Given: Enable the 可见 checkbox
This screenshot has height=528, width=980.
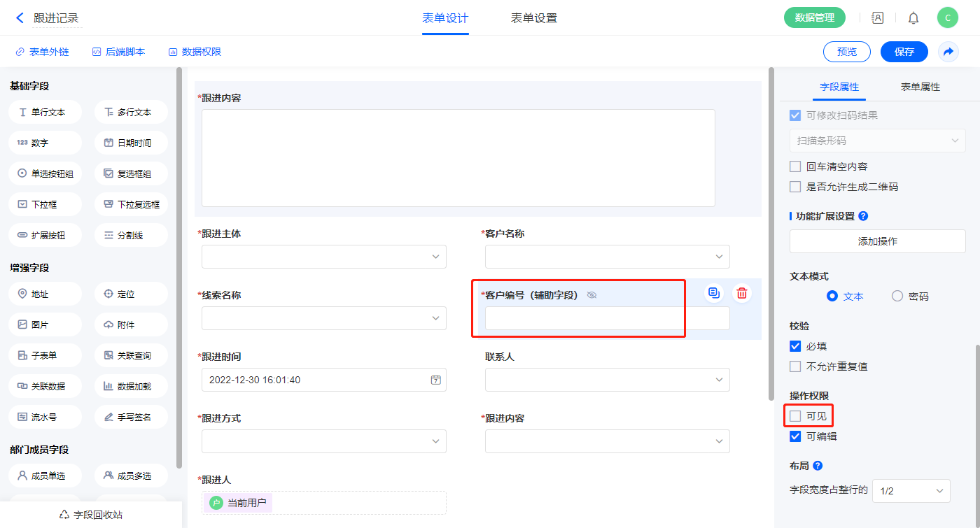Looking at the screenshot, I should [795, 416].
